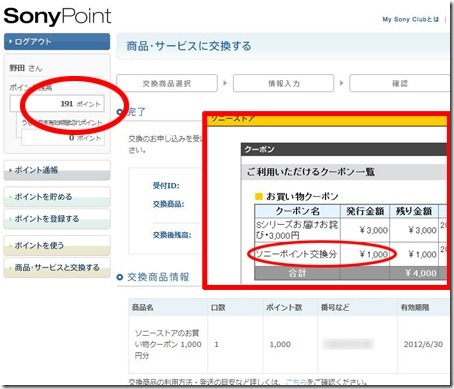Click the 交換後残高: label
Viewport: 454px width, 389px height.
click(172, 235)
